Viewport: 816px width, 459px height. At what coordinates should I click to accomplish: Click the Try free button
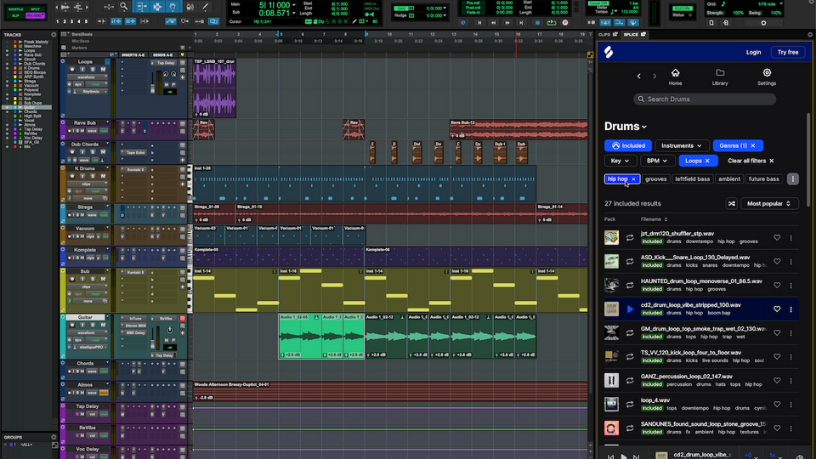pyautogui.click(x=787, y=52)
